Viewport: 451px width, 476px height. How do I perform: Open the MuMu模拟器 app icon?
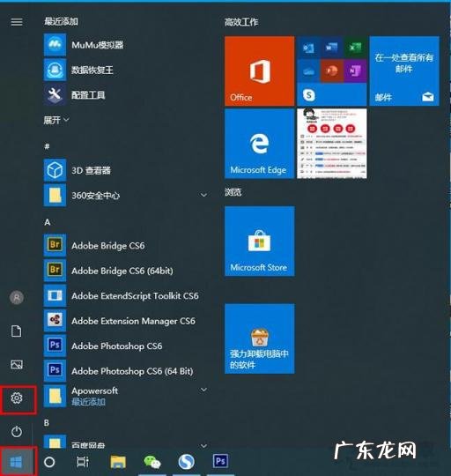tap(55, 45)
